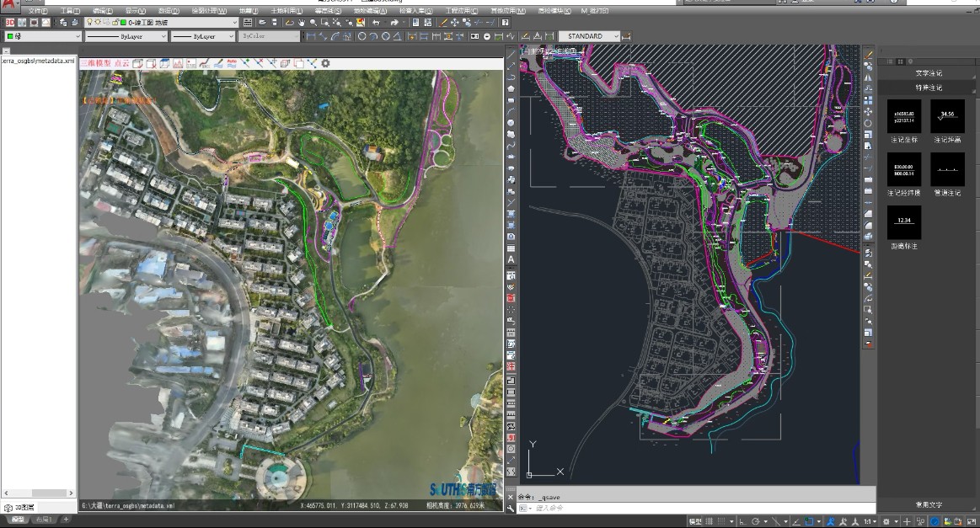Click the customize wrench icon by command line
Image resolution: width=980 pixels, height=528 pixels.
pos(511,508)
